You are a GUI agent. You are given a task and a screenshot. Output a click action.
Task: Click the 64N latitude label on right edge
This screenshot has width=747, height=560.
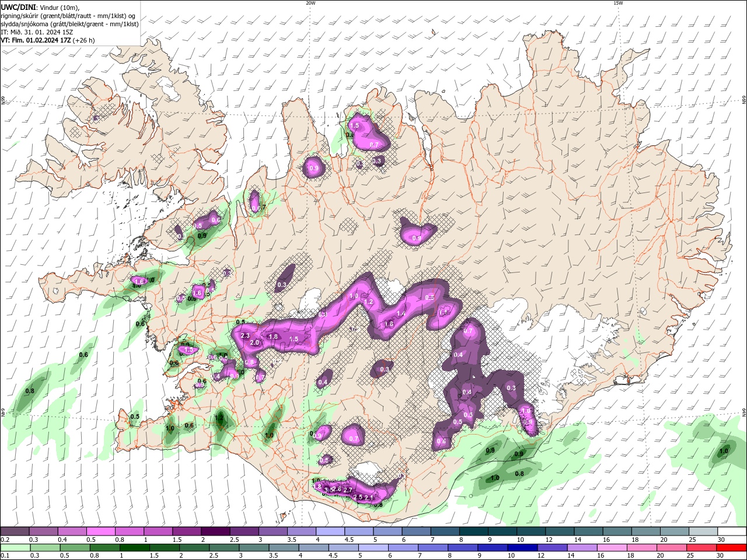744,412
